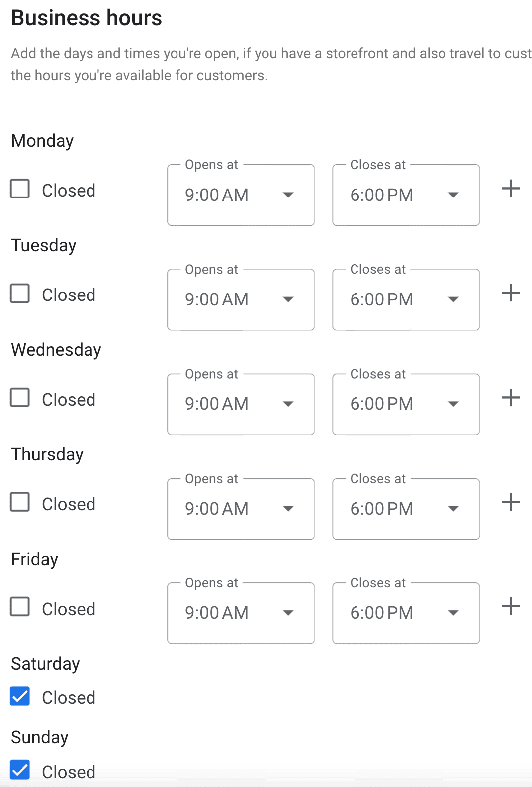Add another time slot for Monday

[510, 189]
